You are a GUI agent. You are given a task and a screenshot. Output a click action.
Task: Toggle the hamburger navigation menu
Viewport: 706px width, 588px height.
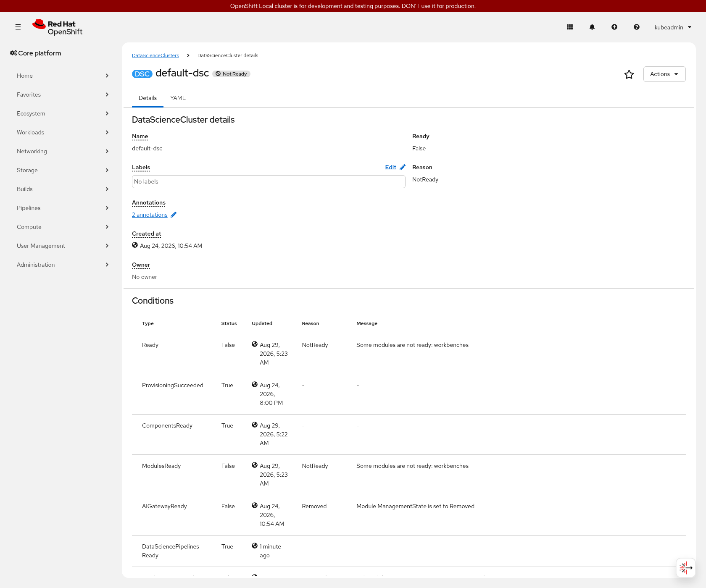(18, 27)
